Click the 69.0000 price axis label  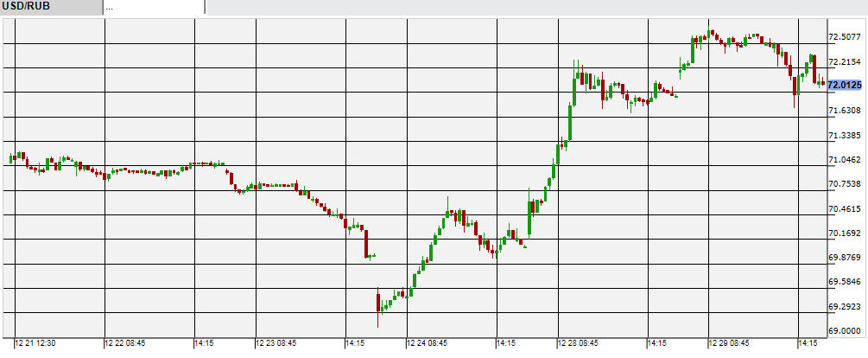[844, 331]
